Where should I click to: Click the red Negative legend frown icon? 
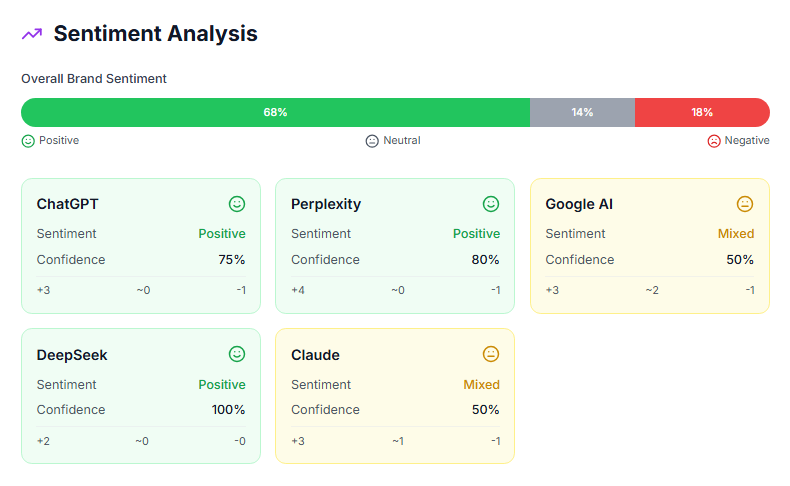click(x=714, y=141)
